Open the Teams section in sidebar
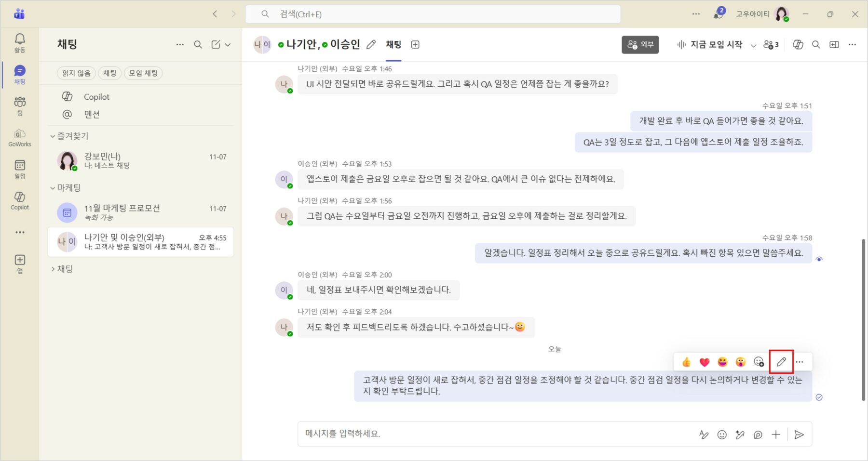The image size is (868, 461). [20, 105]
